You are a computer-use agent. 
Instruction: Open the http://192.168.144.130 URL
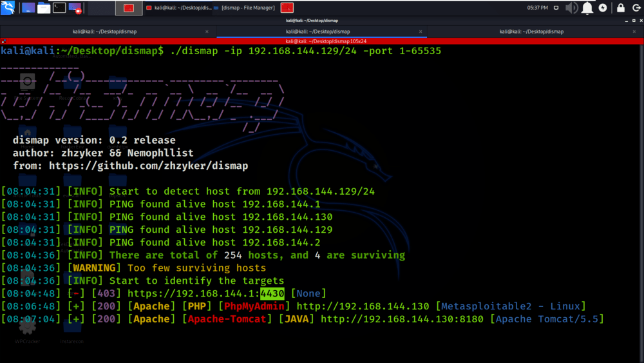[x=363, y=306]
